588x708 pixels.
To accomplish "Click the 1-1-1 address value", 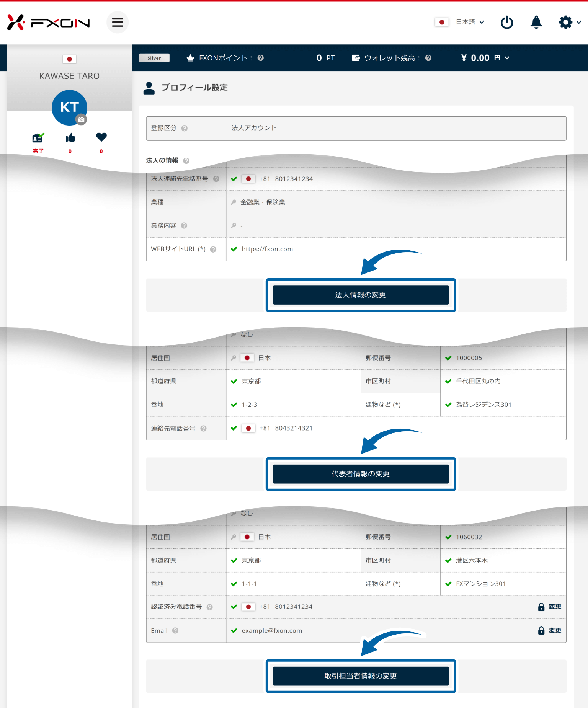I will [x=249, y=584].
